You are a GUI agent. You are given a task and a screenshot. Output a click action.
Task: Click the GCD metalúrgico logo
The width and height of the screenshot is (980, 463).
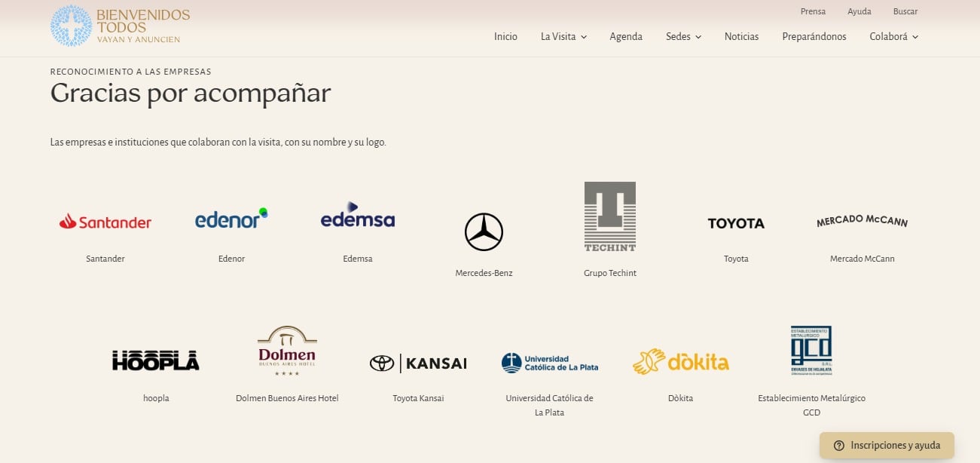click(811, 351)
